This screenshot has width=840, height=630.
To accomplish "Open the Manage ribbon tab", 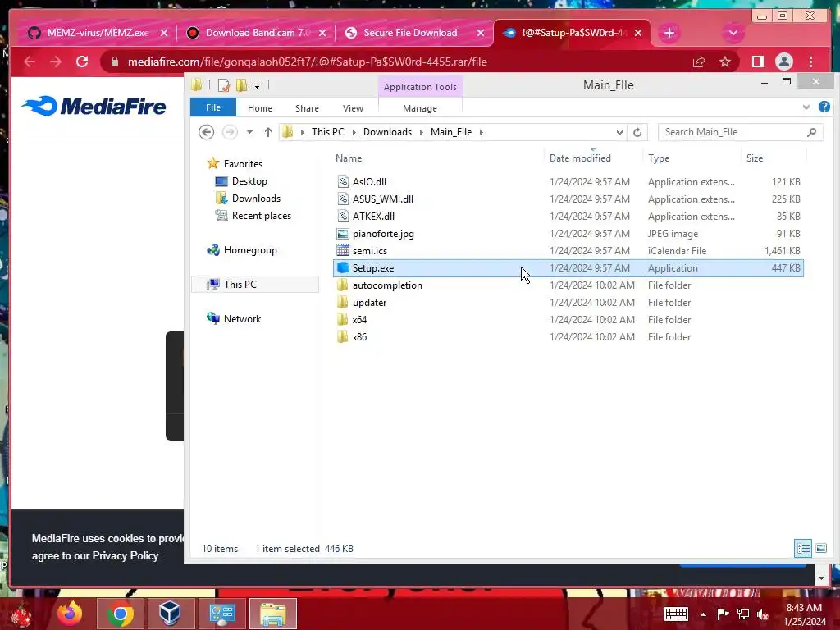I will (x=420, y=107).
